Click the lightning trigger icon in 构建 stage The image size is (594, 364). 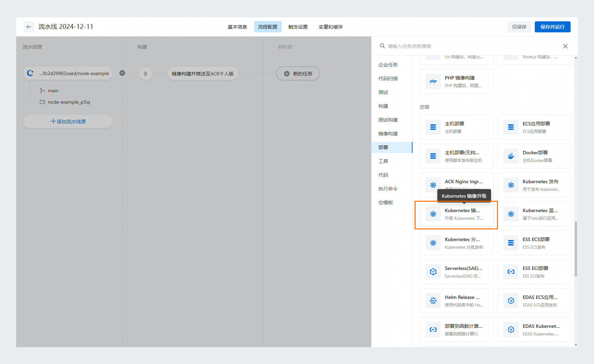pos(146,74)
